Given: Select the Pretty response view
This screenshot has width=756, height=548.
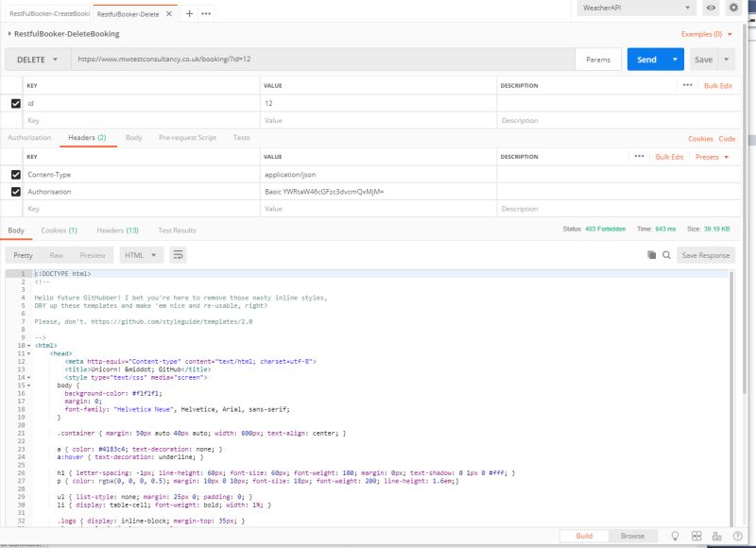Looking at the screenshot, I should [23, 255].
